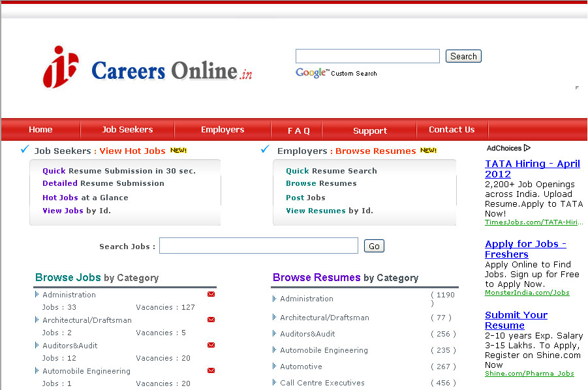The image size is (588, 390).
Task: Click the envelope icon beside Auditors&Audit jobs
Action: (211, 346)
